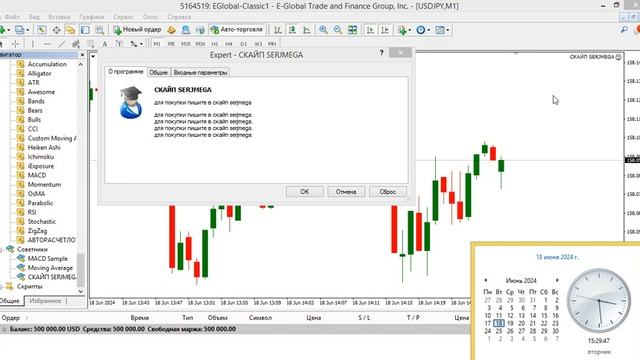Toggle chart auto scroll
Viewport: 640px width, 360px height.
coord(370,30)
